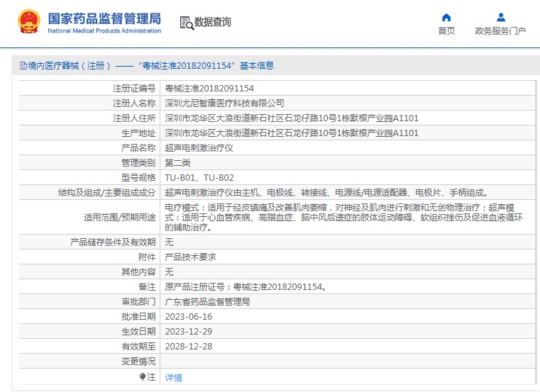The width and height of the screenshot is (540, 392).
Task: Click the 注册人住所 label
Action: [134, 118]
